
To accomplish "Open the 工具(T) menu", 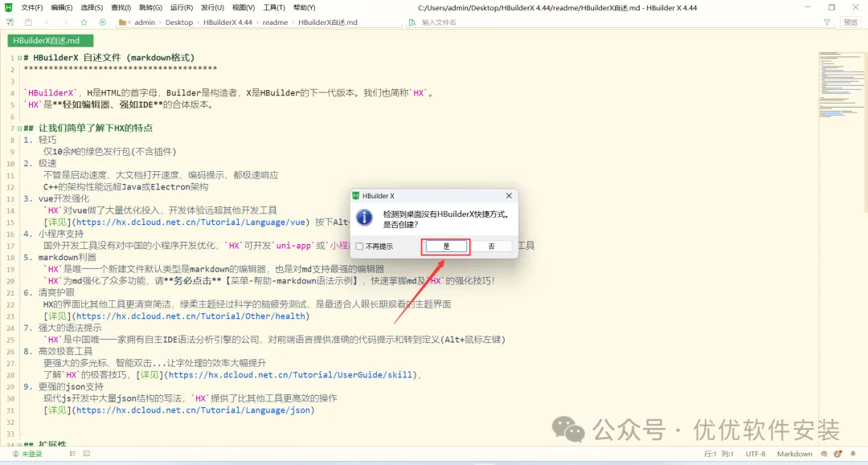I will click(x=273, y=8).
